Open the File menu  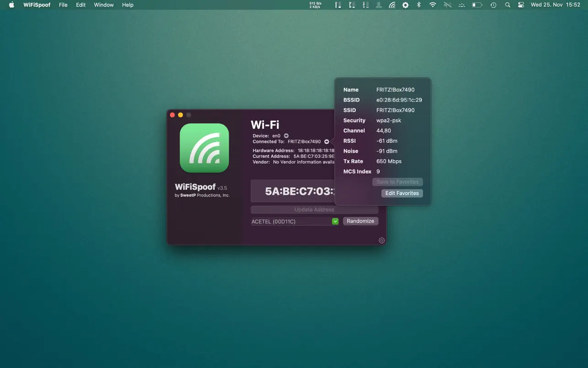coord(63,5)
